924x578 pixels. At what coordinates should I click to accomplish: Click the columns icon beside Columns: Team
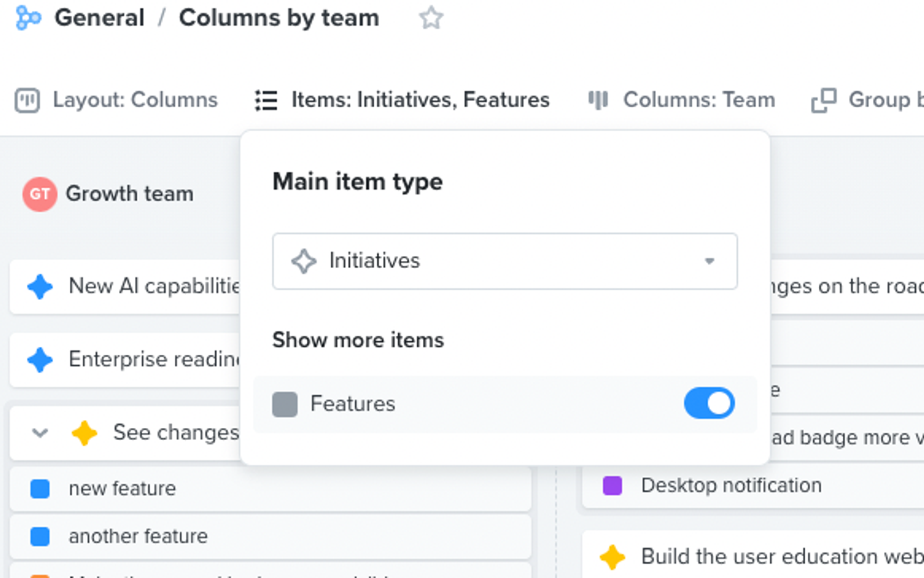599,100
